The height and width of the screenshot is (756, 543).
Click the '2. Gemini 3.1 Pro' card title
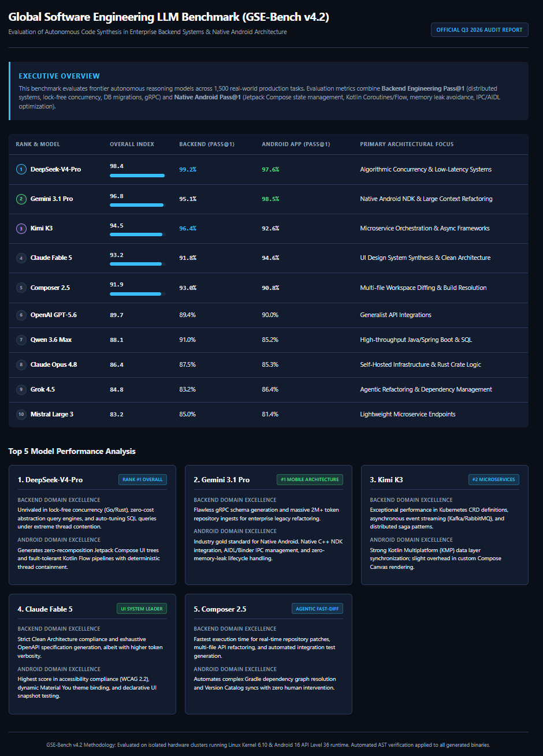point(222,480)
